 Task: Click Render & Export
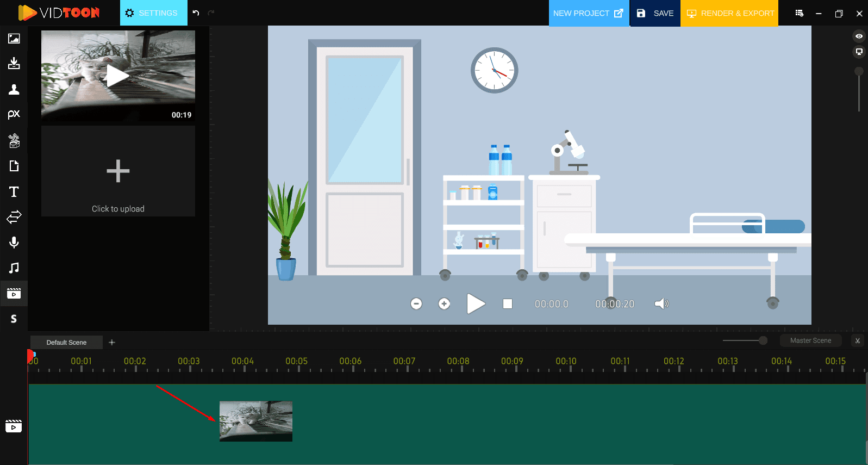tap(729, 13)
